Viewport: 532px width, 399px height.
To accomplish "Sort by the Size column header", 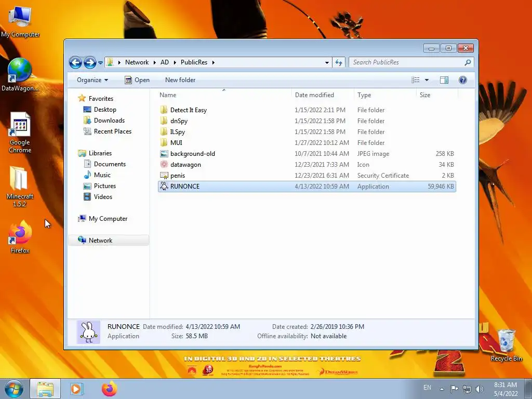I will pos(436,95).
